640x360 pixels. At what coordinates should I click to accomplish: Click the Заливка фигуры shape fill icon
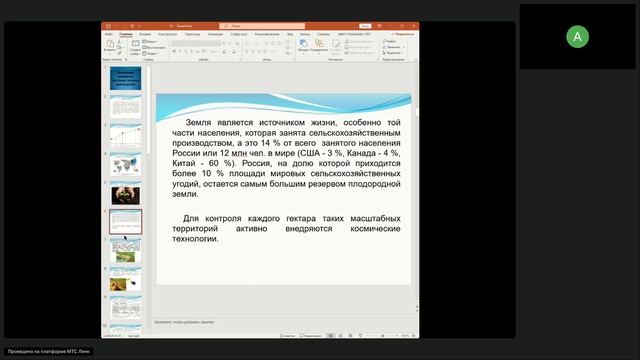point(347,42)
